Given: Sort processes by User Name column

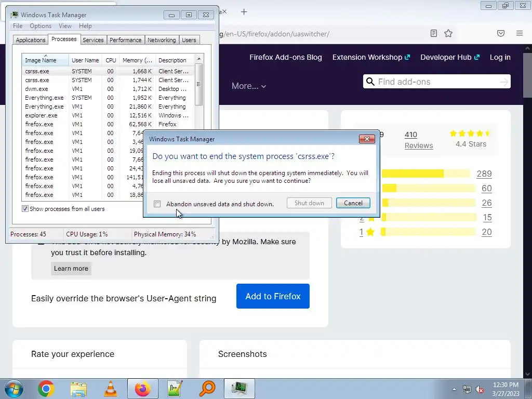Looking at the screenshot, I should tap(85, 60).
